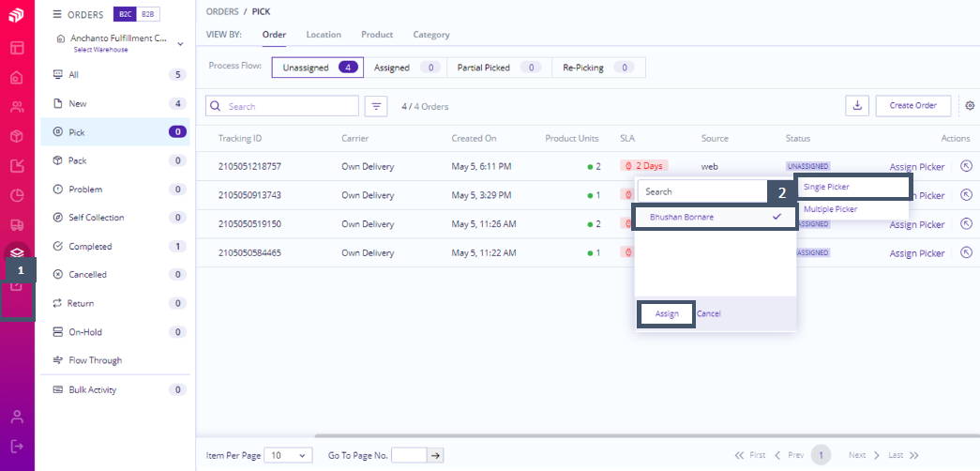
Task: Open New orders in sidebar
Action: point(115,104)
